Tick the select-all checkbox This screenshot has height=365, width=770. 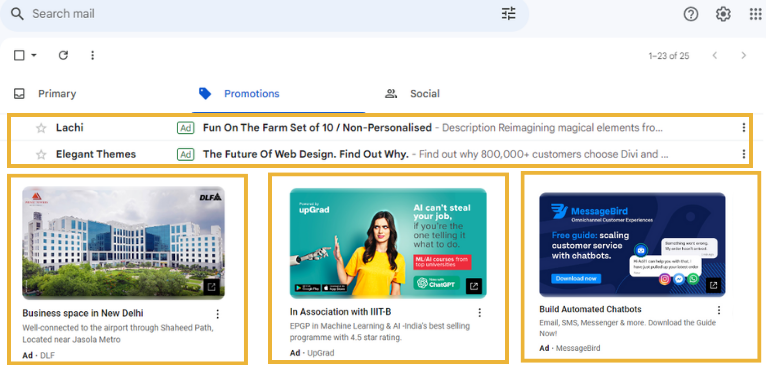[19, 55]
